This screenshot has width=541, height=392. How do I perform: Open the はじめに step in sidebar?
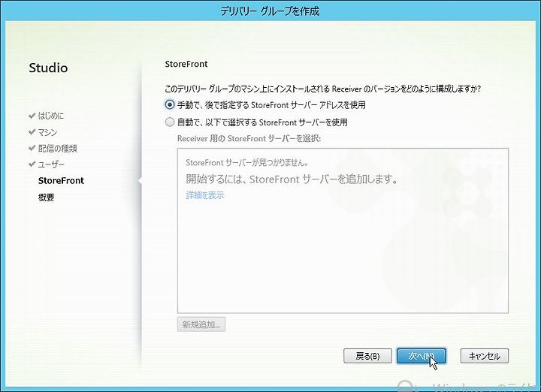click(x=51, y=116)
